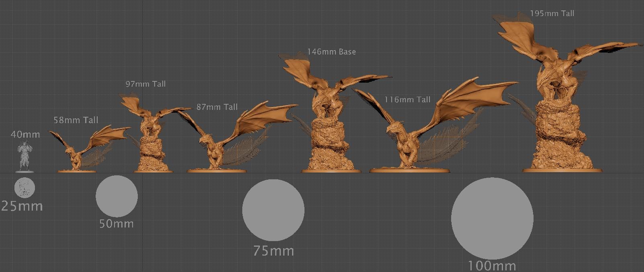Click the 100mm gray base circle
The height and width of the screenshot is (272, 644).
point(492,219)
